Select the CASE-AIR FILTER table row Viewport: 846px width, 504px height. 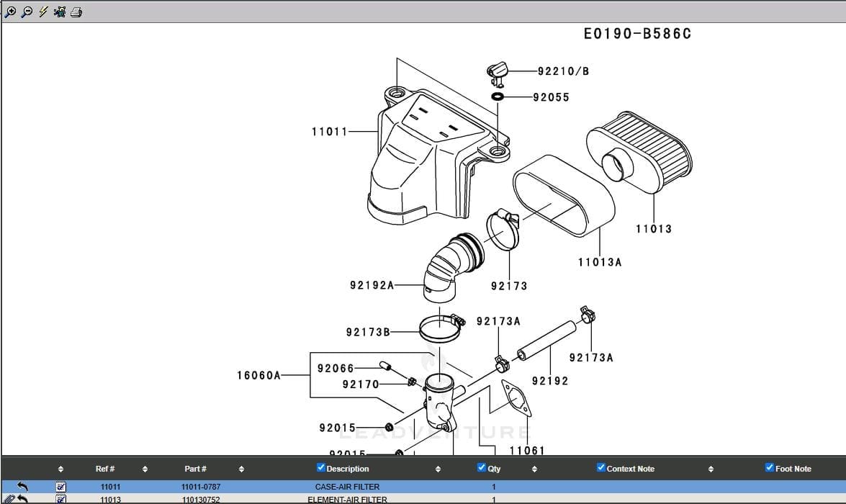(347, 487)
